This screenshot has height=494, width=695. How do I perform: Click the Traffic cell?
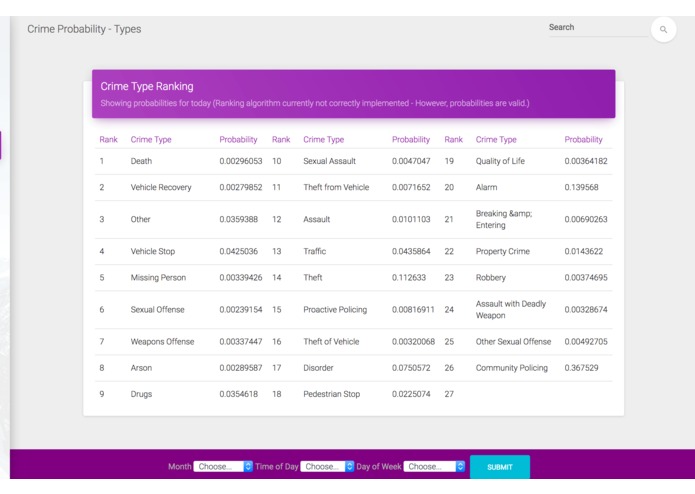click(x=314, y=251)
